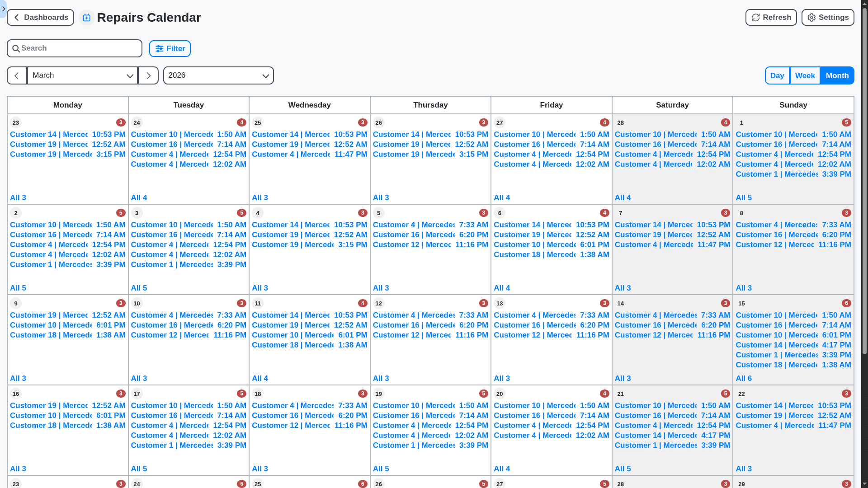The image size is (868, 488).
Task: Expand the collapsed sidebar with the top-left chevron
Action: [4, 9]
